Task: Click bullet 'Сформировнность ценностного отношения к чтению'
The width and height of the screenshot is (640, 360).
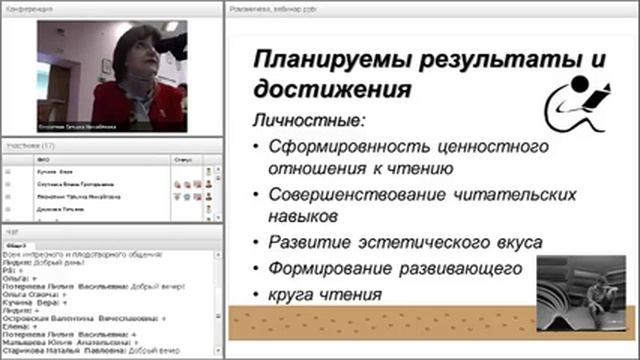Action: [408, 157]
